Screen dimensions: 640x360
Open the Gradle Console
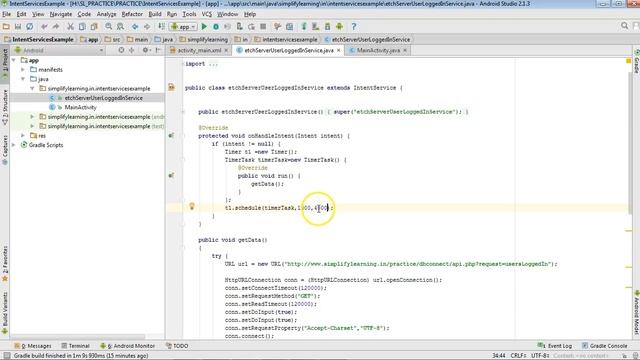point(604,346)
